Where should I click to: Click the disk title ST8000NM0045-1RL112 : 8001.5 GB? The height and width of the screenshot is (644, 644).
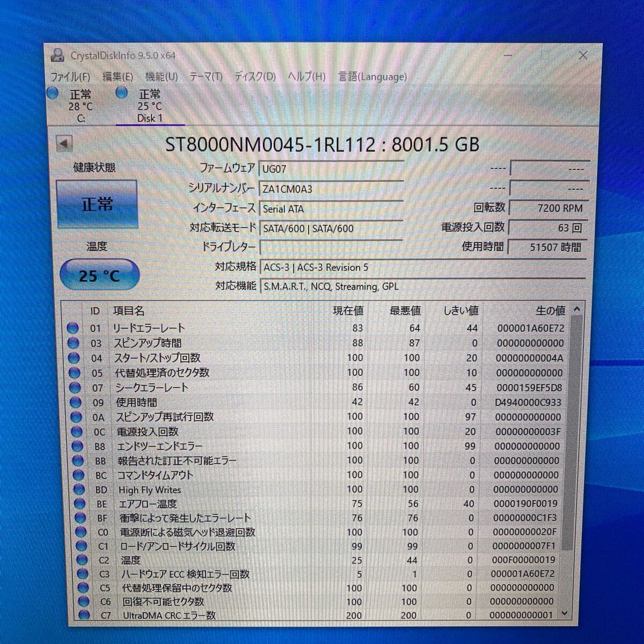(322, 144)
